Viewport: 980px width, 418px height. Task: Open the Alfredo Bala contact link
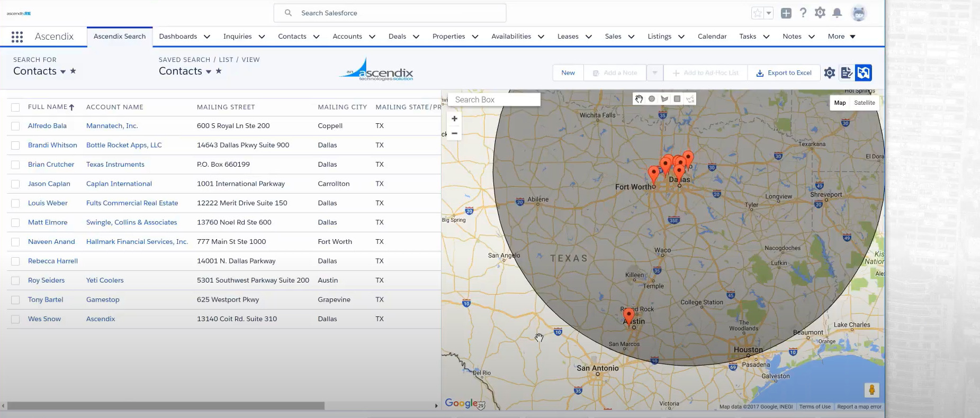[x=47, y=126]
